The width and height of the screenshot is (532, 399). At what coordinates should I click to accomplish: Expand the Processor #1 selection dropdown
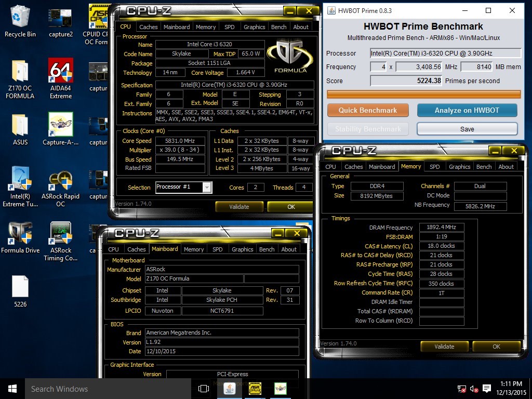[207, 187]
